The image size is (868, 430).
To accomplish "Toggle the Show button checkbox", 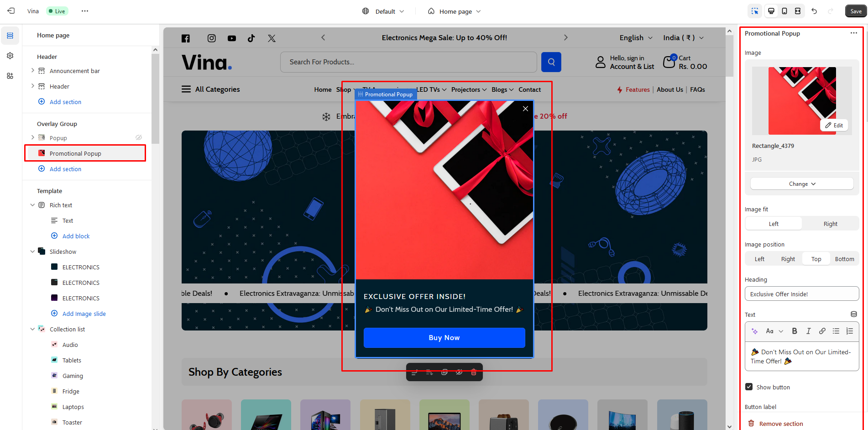I will coord(749,387).
